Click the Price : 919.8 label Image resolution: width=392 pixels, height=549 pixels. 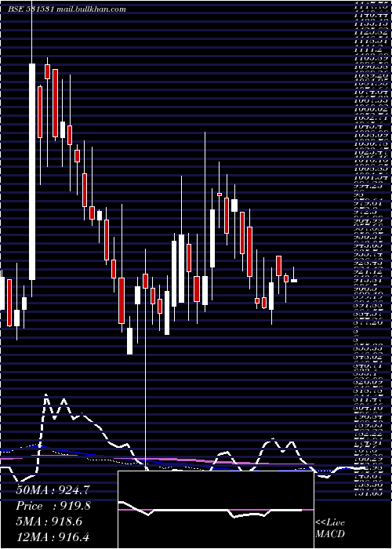(53, 507)
